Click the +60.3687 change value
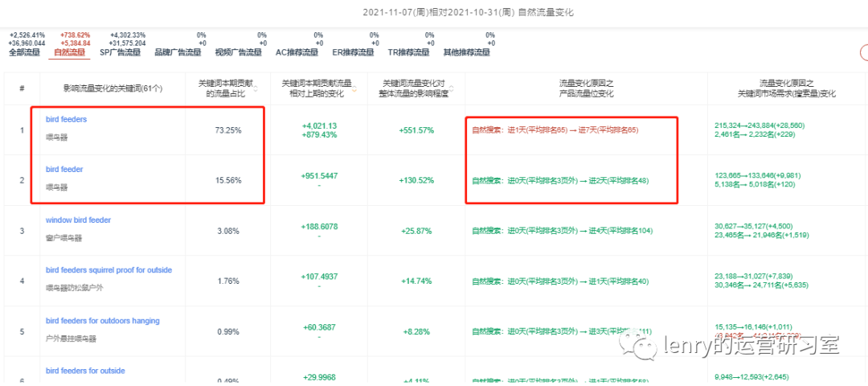The width and height of the screenshot is (868, 386). click(318, 327)
